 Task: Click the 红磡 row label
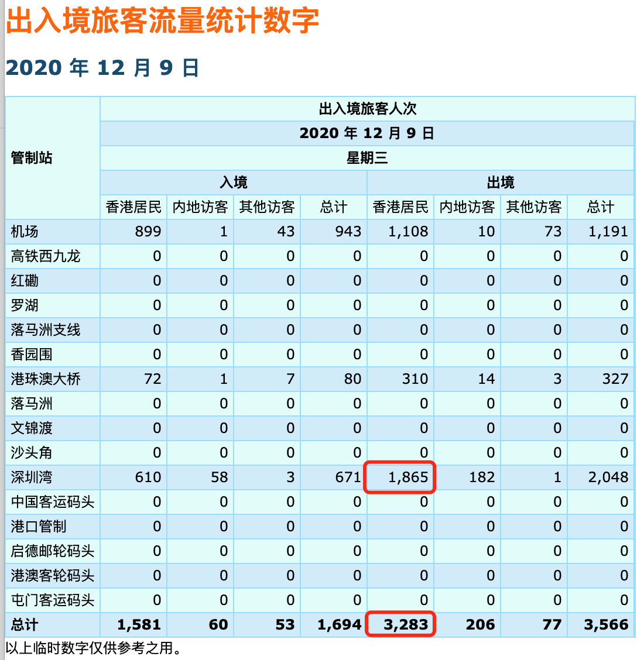pyautogui.click(x=25, y=281)
